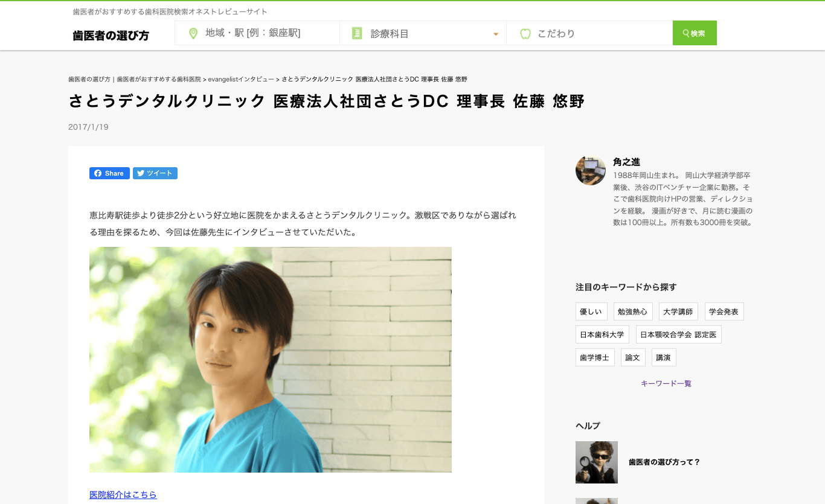Share the article on Facebook
Screen dimensions: 825x504
click(x=109, y=173)
